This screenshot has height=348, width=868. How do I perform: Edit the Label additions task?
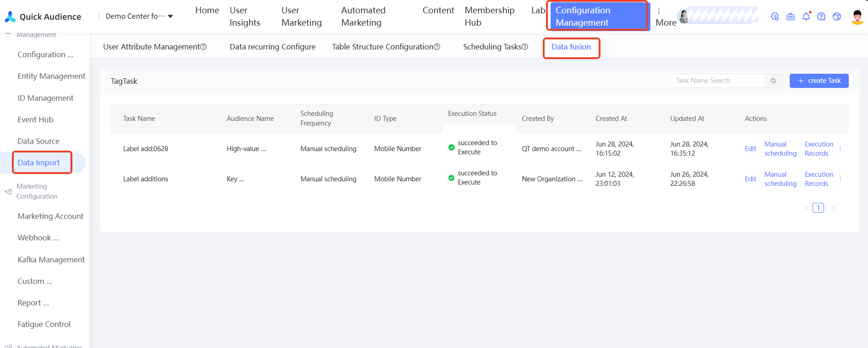[x=750, y=179]
